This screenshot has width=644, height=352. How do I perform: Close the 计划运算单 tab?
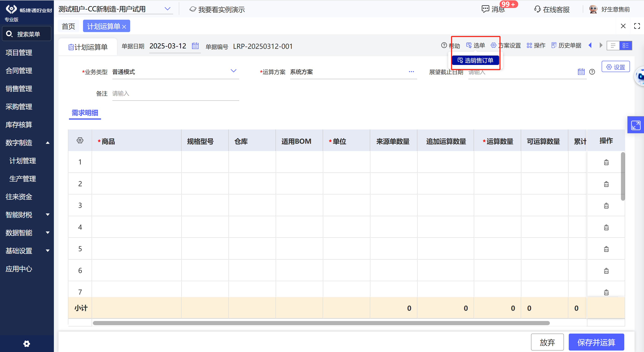(x=124, y=27)
